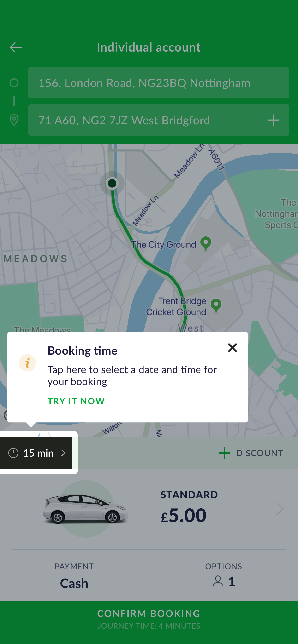
Task: Tap the orange info icon
Action: pyautogui.click(x=27, y=363)
